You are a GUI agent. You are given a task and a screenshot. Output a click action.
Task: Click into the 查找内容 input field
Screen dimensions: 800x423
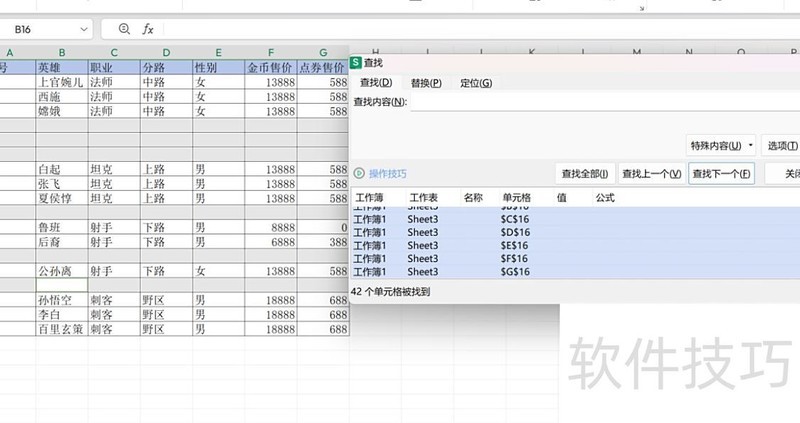click(600, 102)
